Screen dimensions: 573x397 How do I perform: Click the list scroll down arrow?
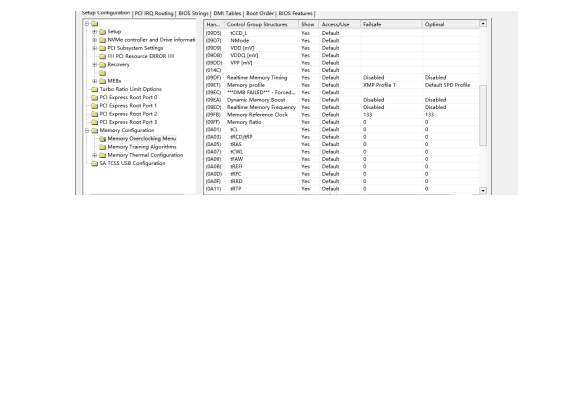pos(483,190)
